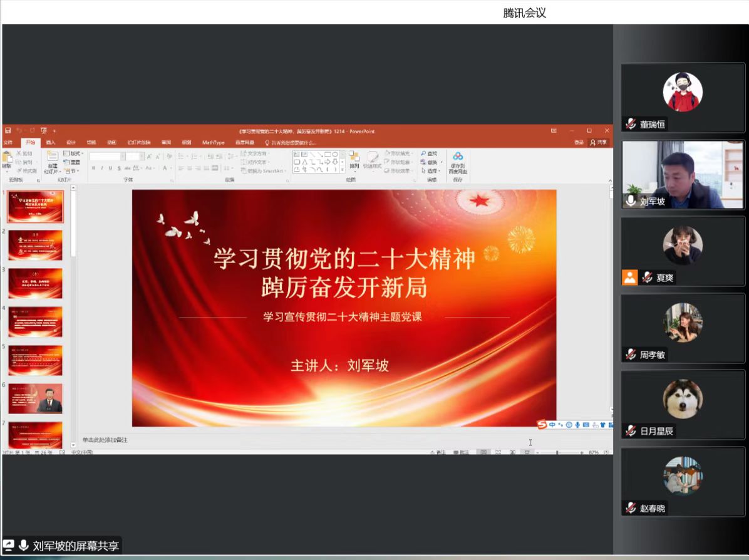Screen dimensions: 749x560
Task: Switch to the MathType tab
Action: click(213, 142)
